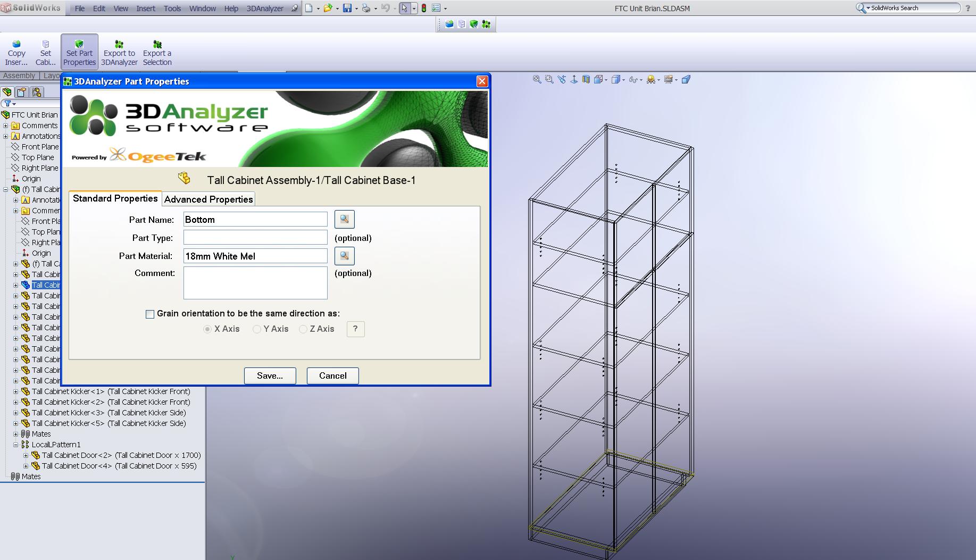Open the dropdown arrow next to Open icon
The image size is (976, 560).
(337, 9)
